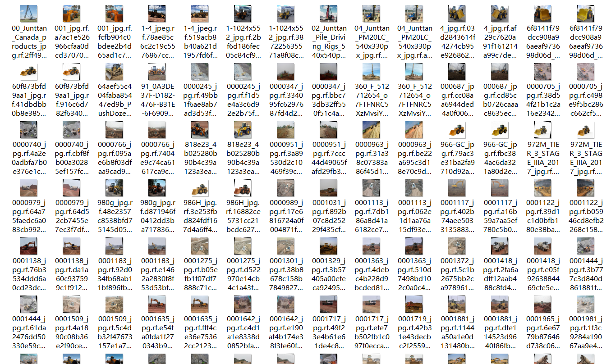This screenshot has width=611, height=364.
Task: Click file name 986H_jpg.rf.16882ce5731cc21
Action: click(x=243, y=216)
